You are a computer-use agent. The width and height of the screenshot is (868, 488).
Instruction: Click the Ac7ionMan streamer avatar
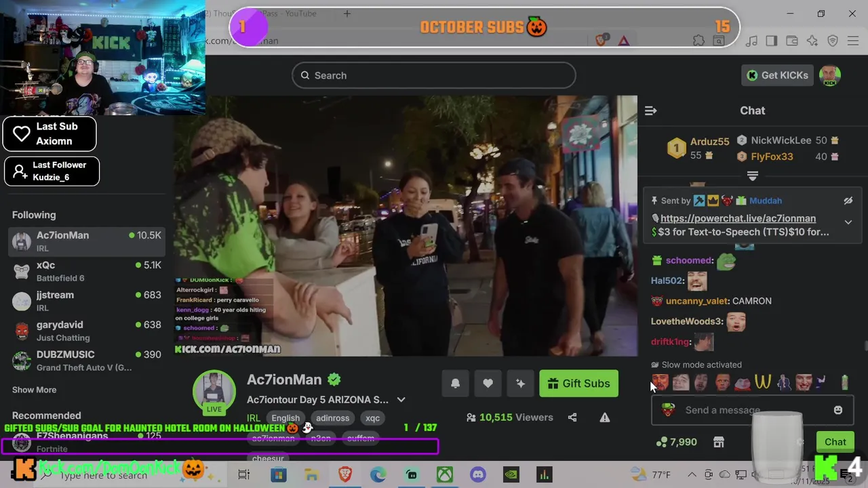[214, 391]
